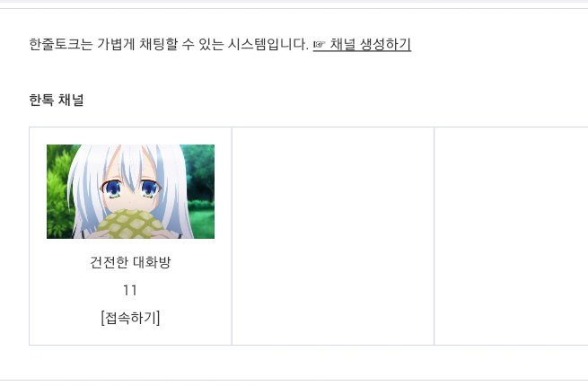Click the participant count 11
The image size is (588, 386).
click(130, 290)
